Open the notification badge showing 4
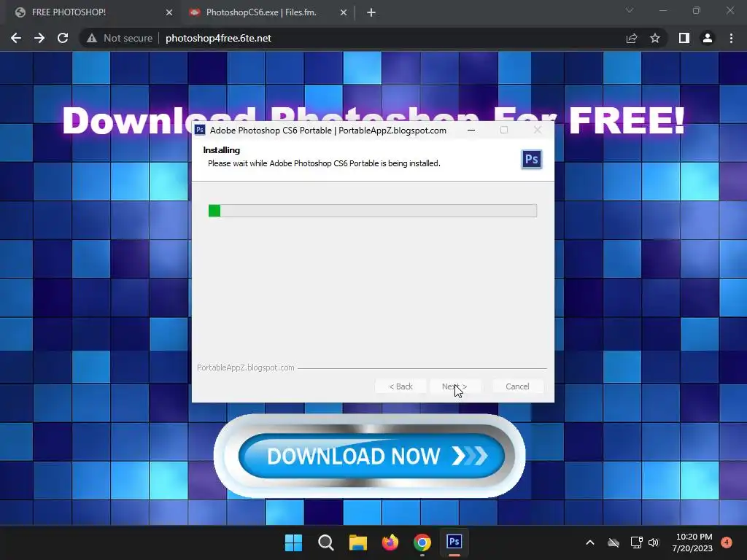The image size is (747, 560). click(727, 542)
